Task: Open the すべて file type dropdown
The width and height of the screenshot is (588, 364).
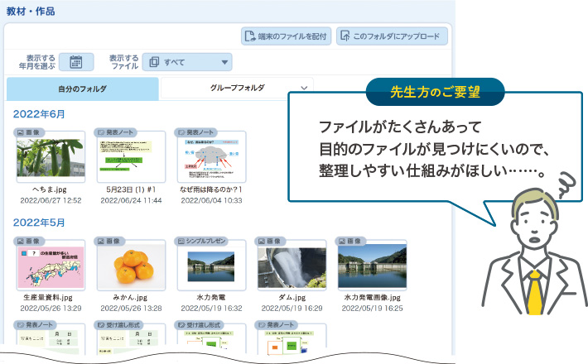Action: click(x=187, y=62)
